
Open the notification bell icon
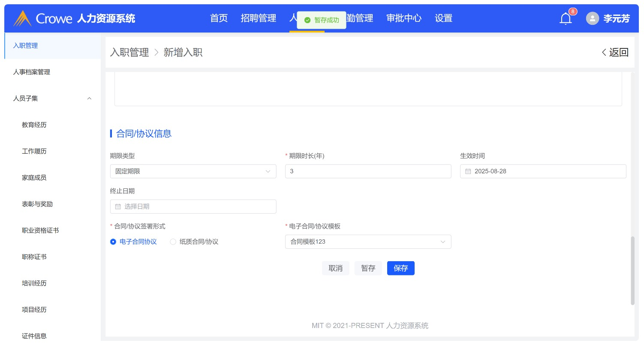(566, 18)
